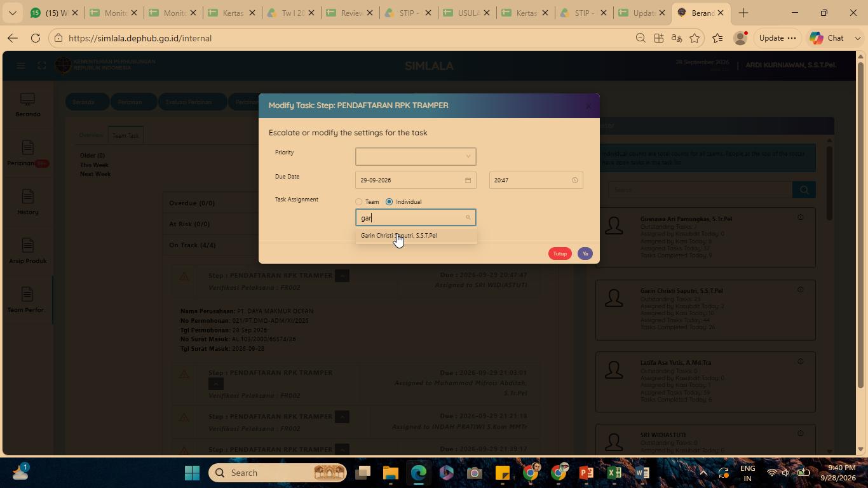Click the roster panel vertical scrollbar
The height and width of the screenshot is (488, 868).
829,184
